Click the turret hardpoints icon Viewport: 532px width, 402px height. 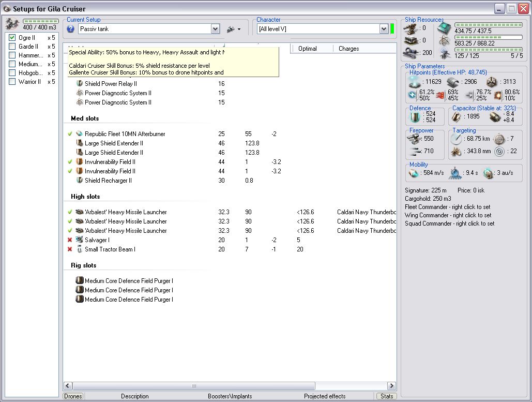tap(411, 28)
